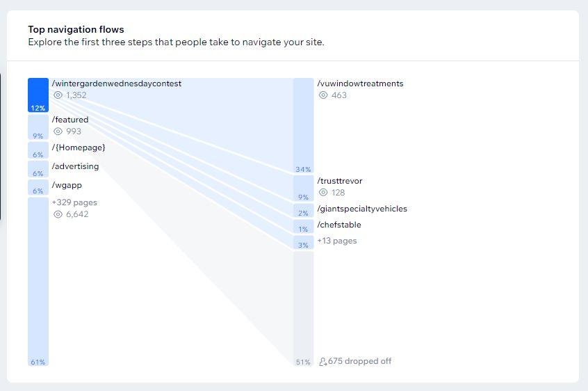Click eye icon next to 6,642
The image size is (588, 391).
[58, 214]
